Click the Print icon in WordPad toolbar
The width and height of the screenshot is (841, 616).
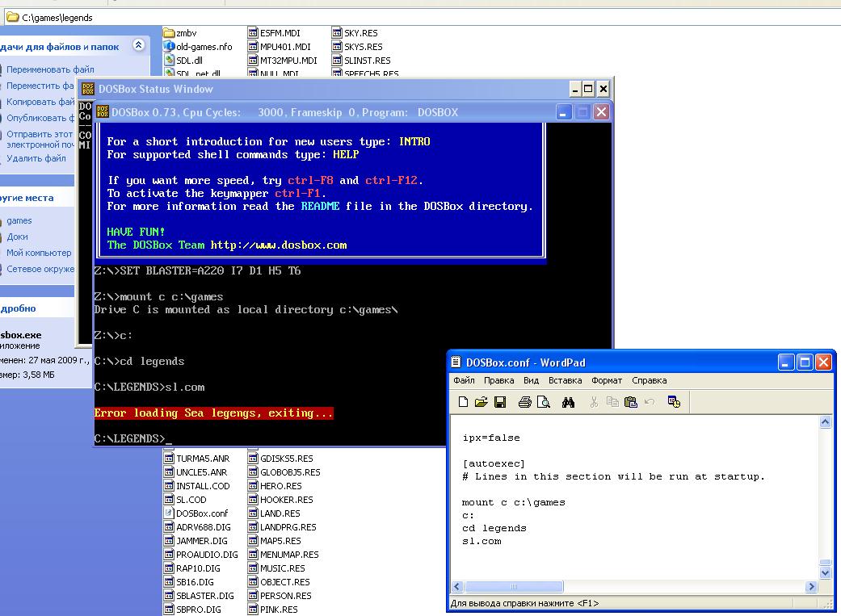point(525,402)
